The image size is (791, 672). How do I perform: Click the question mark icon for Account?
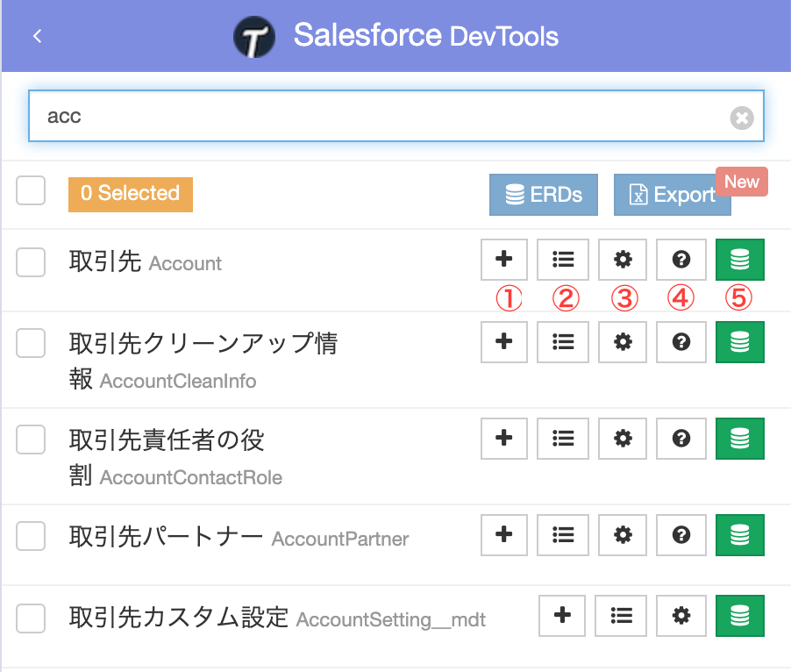pyautogui.click(x=681, y=260)
